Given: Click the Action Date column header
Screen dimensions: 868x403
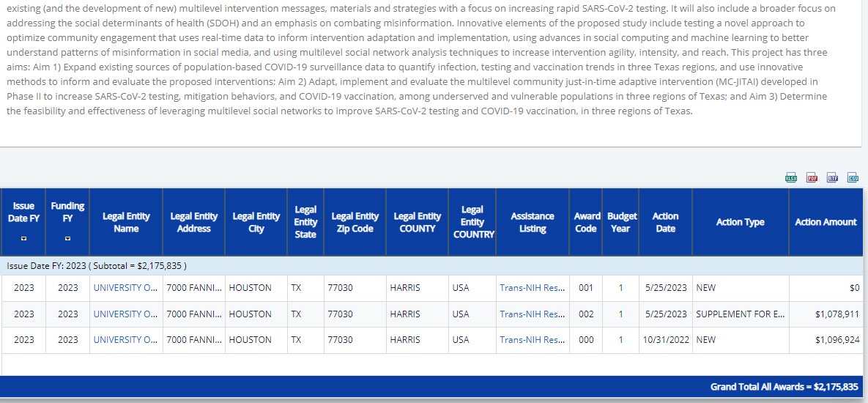Looking at the screenshot, I should click(x=665, y=222).
